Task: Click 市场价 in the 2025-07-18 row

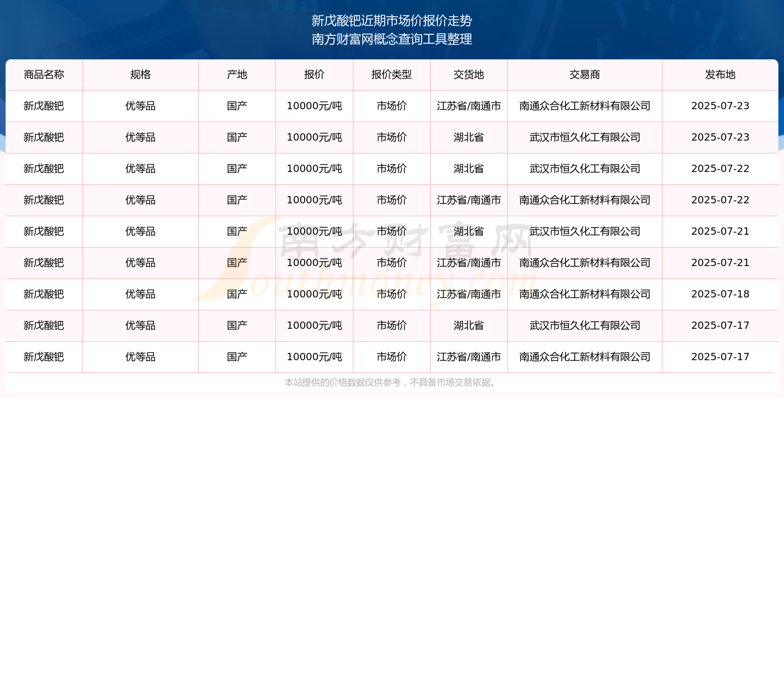Action: (392, 294)
